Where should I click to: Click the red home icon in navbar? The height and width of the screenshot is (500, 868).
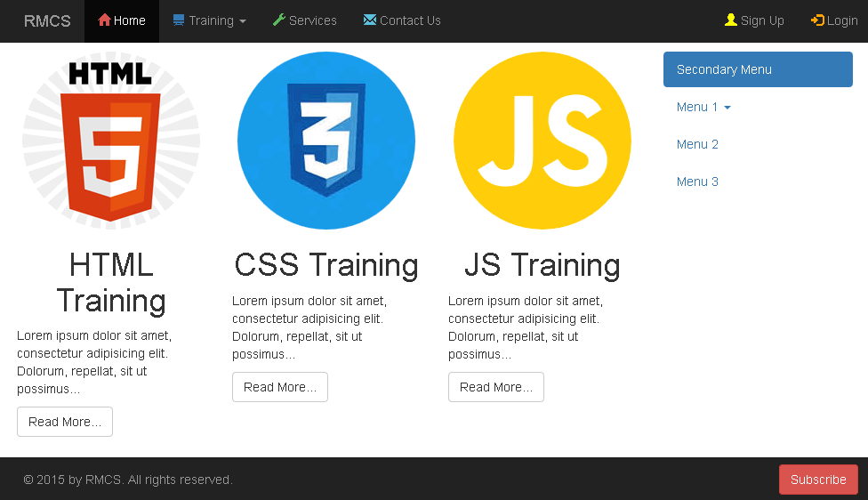(104, 20)
